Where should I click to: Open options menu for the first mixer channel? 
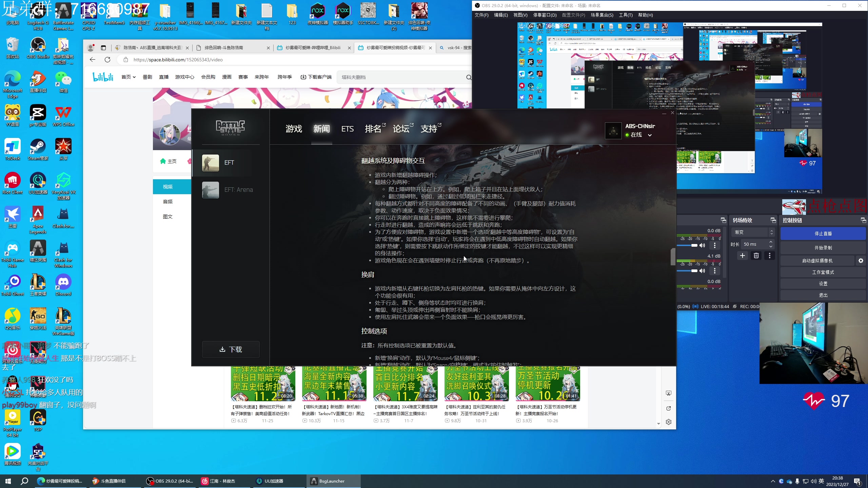(715, 245)
